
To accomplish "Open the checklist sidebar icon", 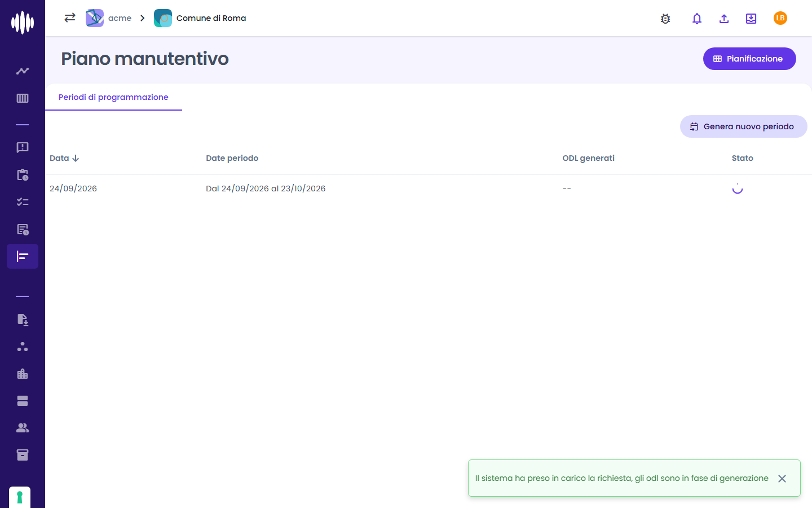I will 23,202.
